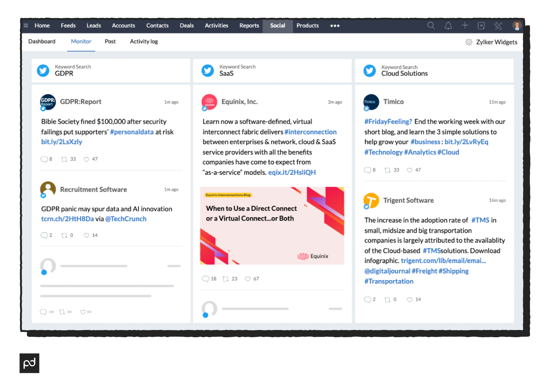
Task: Click the Zylker Widgets brand label
Action: pos(497,42)
